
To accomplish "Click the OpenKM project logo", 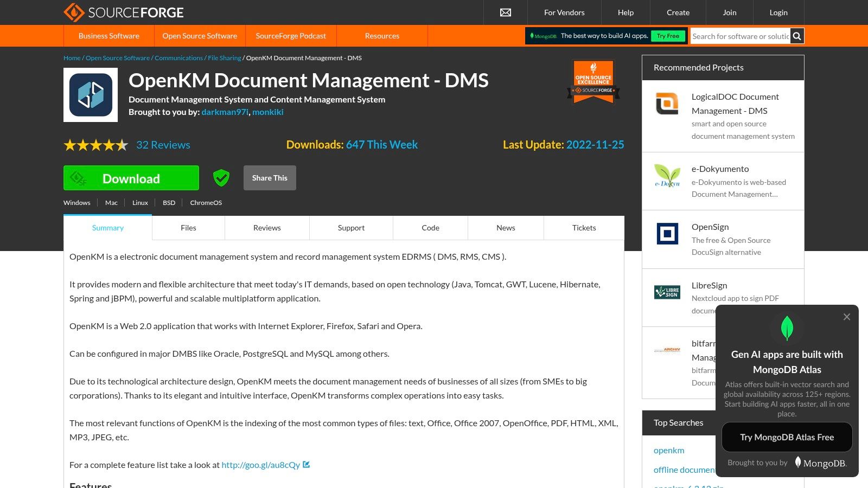I will pos(90,94).
